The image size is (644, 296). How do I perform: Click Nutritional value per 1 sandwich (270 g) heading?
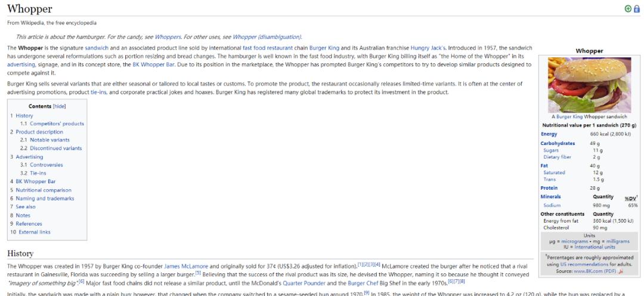(x=589, y=125)
